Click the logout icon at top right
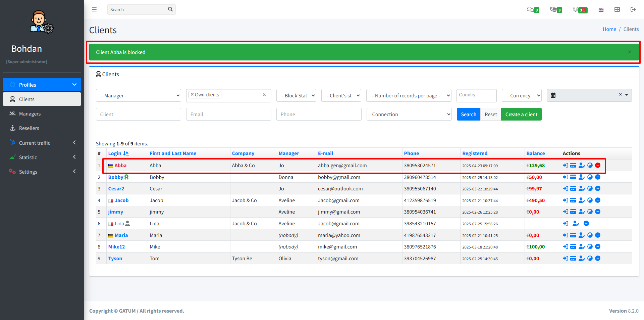The image size is (644, 320). pyautogui.click(x=633, y=9)
